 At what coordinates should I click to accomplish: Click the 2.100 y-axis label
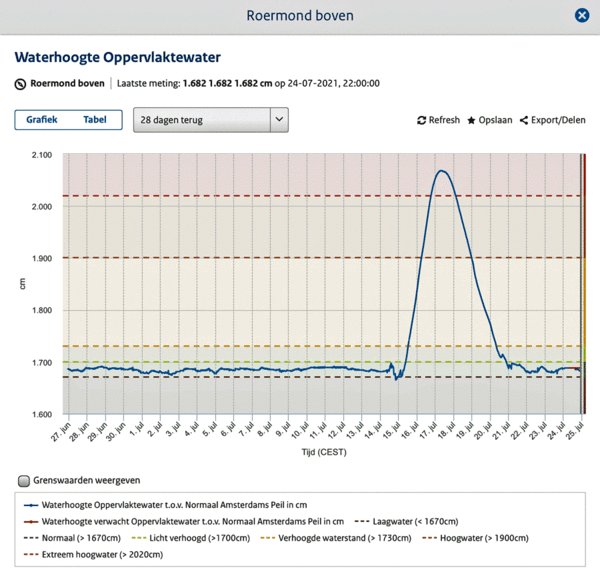click(42, 155)
